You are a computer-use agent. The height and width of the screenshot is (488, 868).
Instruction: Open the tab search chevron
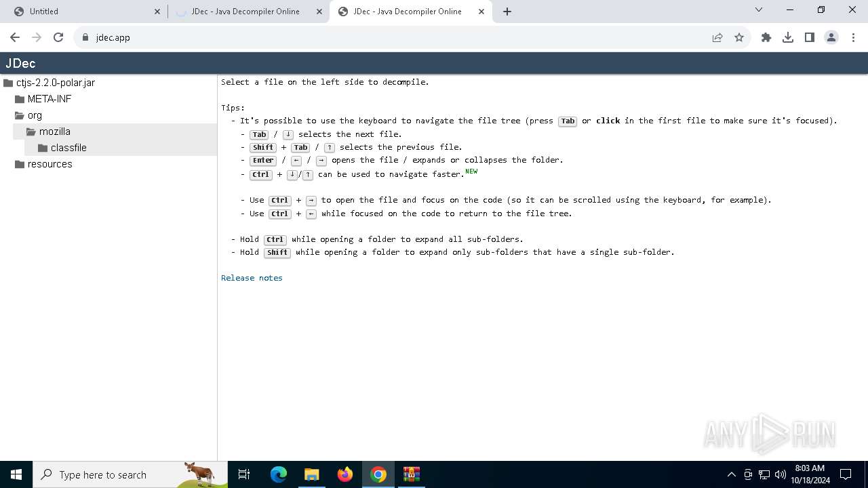click(759, 9)
